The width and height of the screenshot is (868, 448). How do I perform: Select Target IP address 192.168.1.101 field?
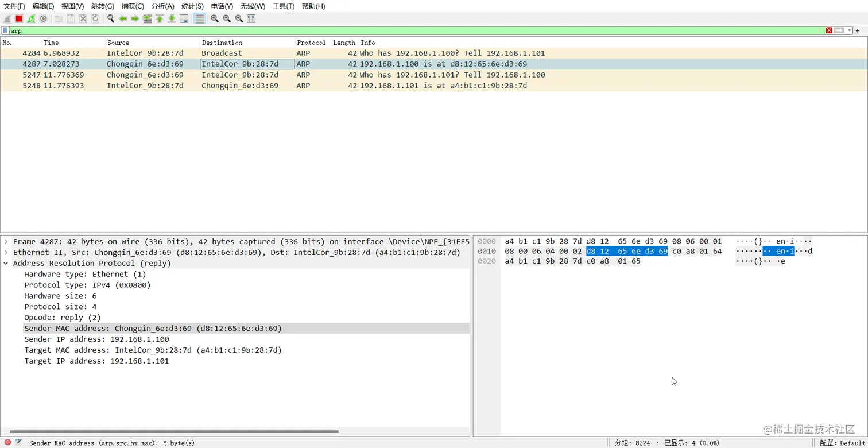96,361
